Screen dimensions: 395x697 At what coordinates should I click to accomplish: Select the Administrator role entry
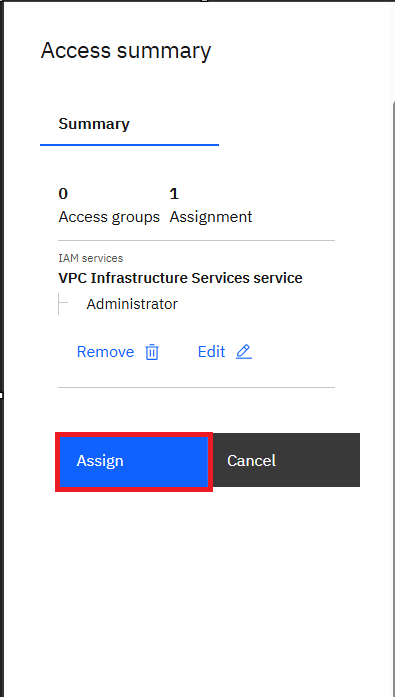pyautogui.click(x=132, y=304)
